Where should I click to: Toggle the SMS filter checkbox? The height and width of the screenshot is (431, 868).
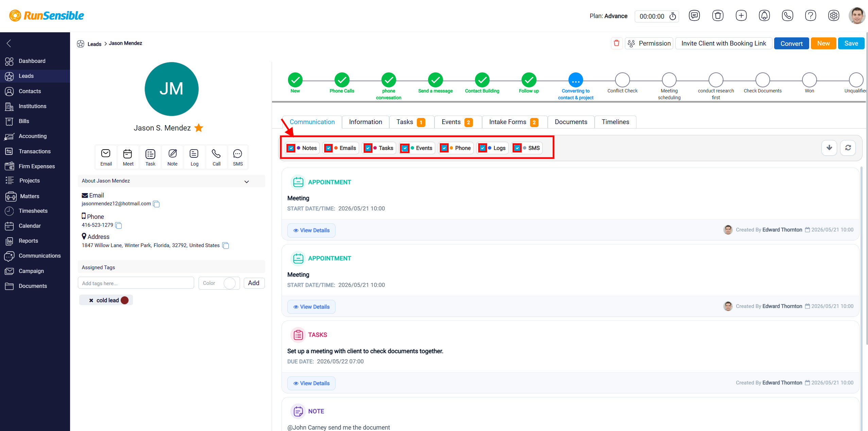tap(517, 148)
